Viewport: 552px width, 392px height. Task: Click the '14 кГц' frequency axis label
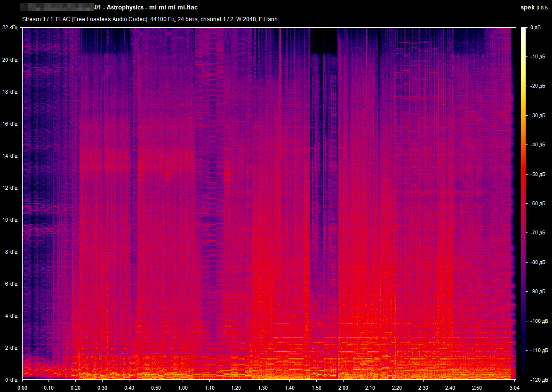coord(9,156)
